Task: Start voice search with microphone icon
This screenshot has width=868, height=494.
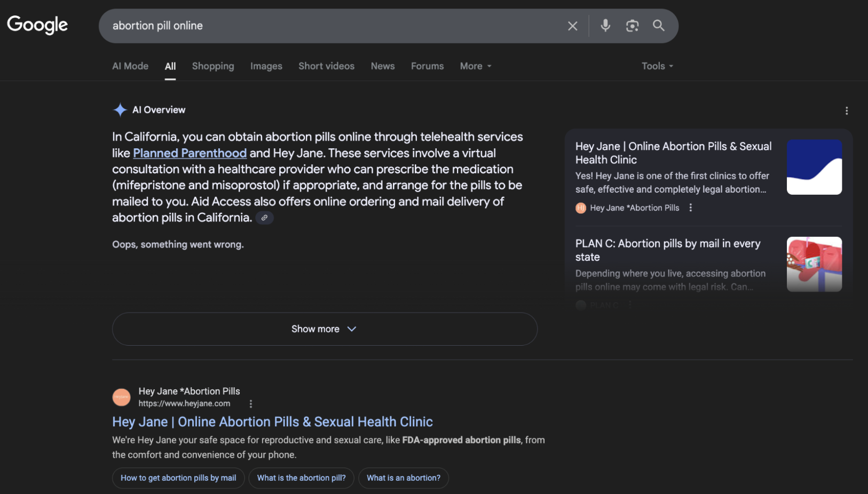Action: point(605,26)
